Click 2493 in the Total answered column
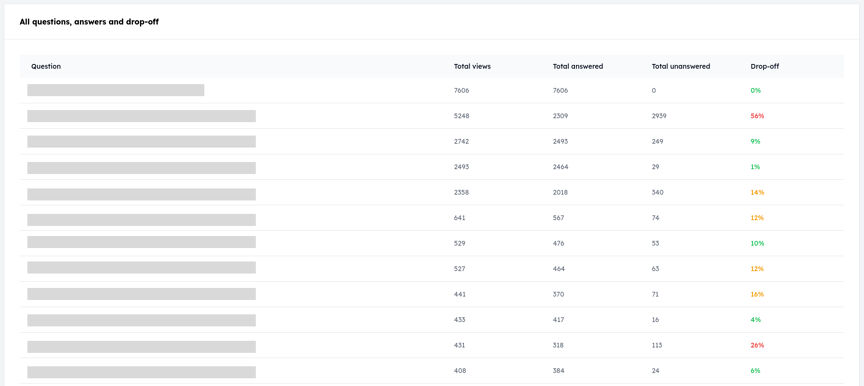This screenshot has height=386, width=864. coord(560,142)
